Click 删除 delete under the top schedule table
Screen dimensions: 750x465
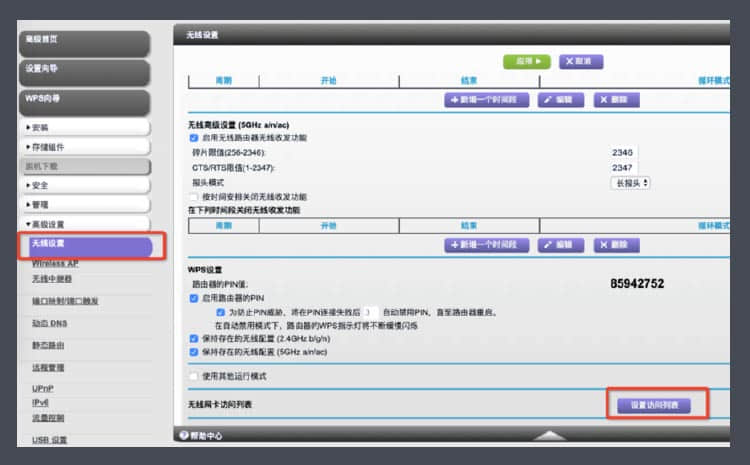[617, 100]
